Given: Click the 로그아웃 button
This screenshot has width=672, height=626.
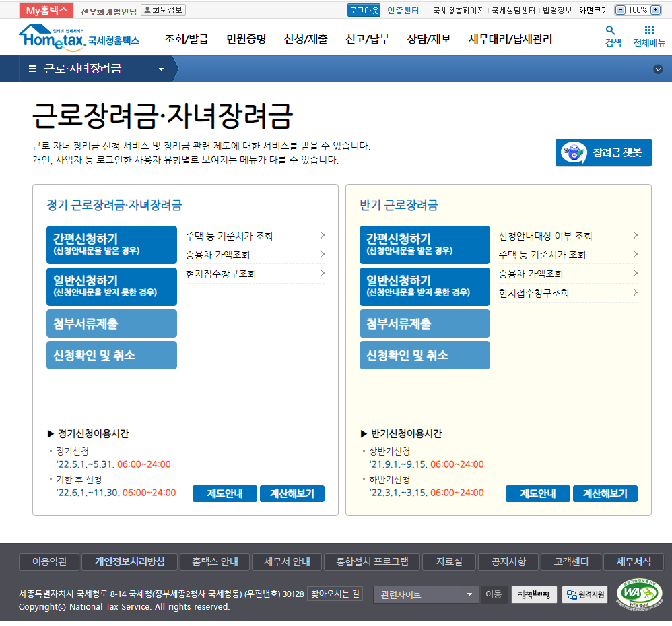Looking at the screenshot, I should click(x=364, y=10).
